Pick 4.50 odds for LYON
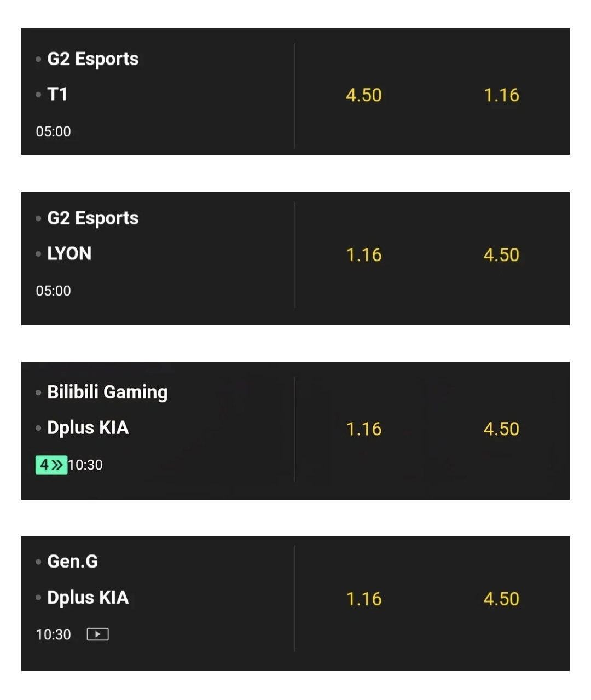The width and height of the screenshot is (591, 700). [x=501, y=255]
